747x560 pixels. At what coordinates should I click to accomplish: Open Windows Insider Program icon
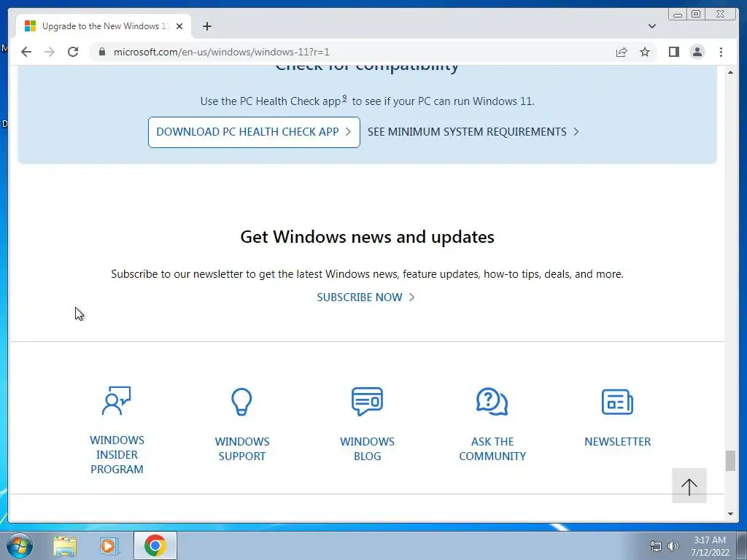(x=117, y=400)
